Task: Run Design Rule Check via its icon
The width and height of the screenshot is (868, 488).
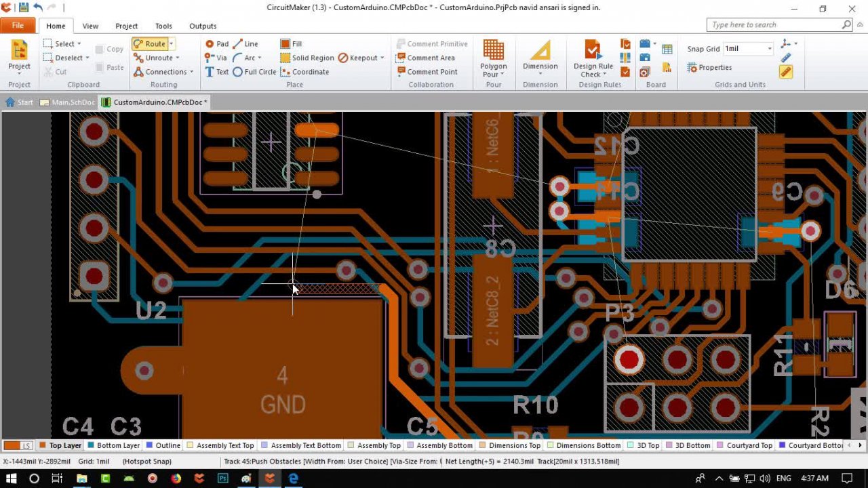Action: point(593,50)
